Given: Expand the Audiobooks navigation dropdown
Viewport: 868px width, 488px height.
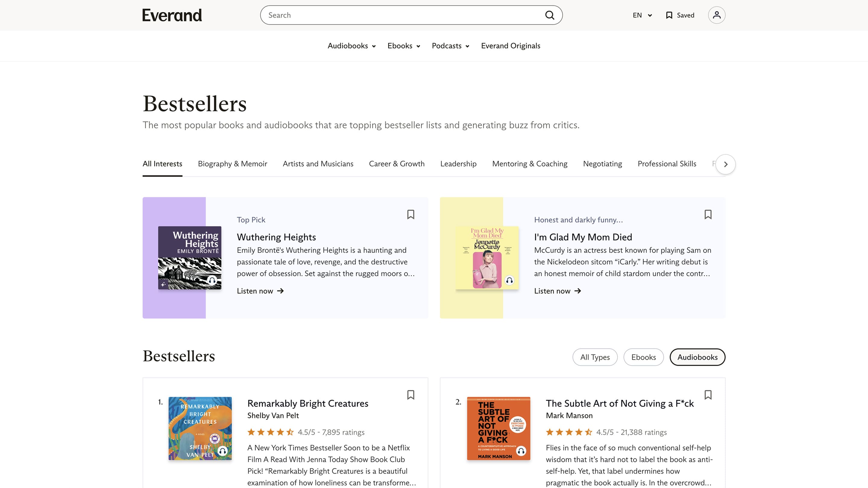Looking at the screenshot, I should pos(351,46).
